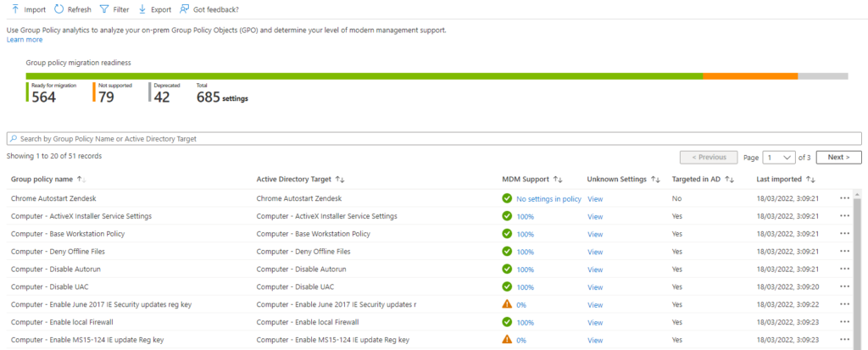This screenshot has width=868, height=350.
Task: Click Import in the toolbar
Action: pos(35,9)
